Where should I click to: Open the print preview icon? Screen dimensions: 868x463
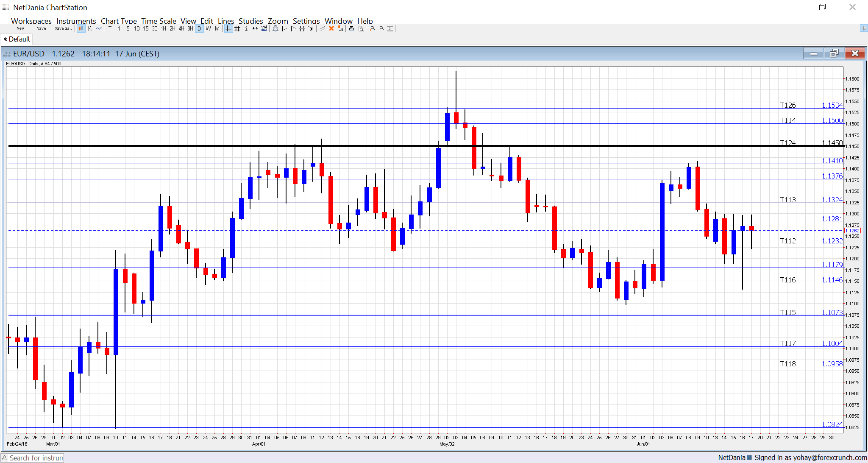click(x=360, y=28)
